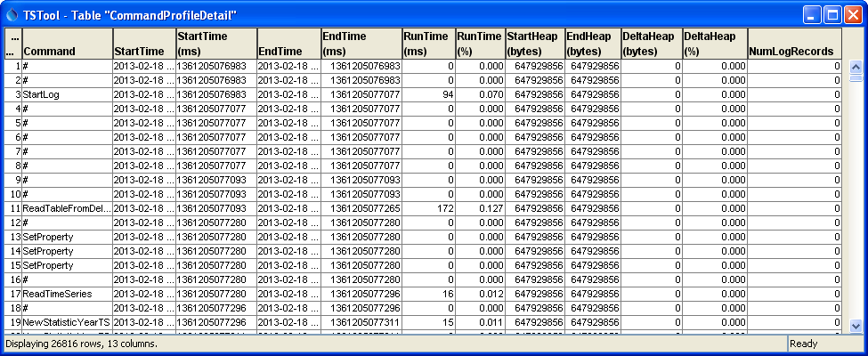The image size is (868, 356).
Task: Click the DeltaHeap (%) column header
Action: 714,44
